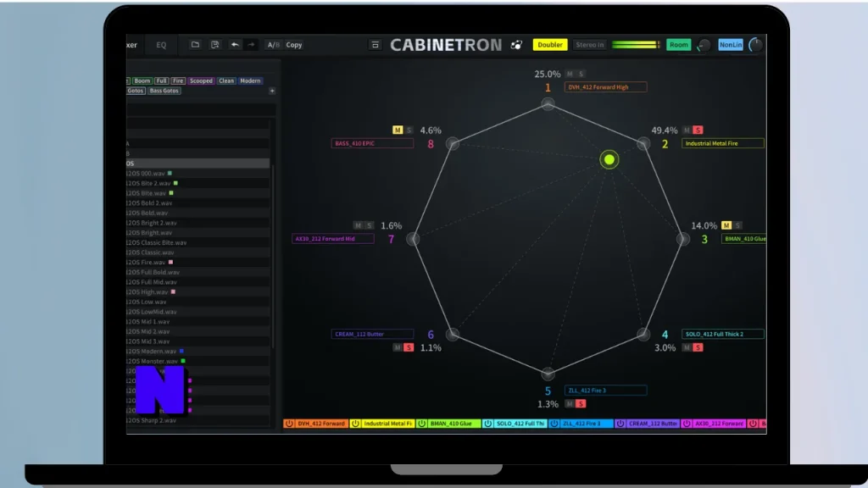The width and height of the screenshot is (868, 488).
Task: Solo slot 1 with its S button
Action: pyautogui.click(x=581, y=74)
